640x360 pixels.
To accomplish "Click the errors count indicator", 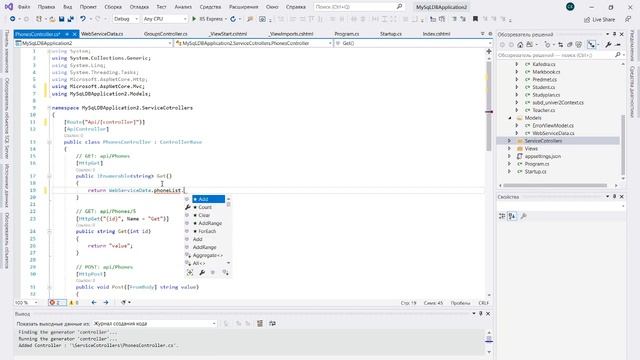I will point(57,303).
